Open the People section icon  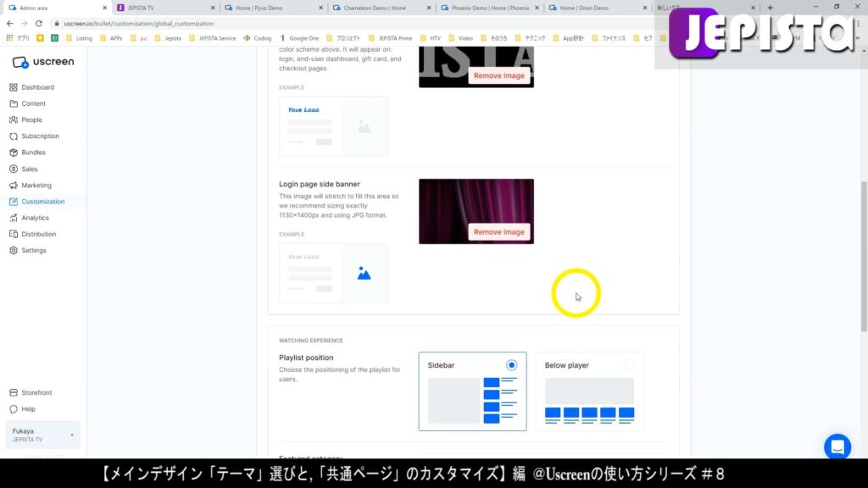[x=14, y=119]
